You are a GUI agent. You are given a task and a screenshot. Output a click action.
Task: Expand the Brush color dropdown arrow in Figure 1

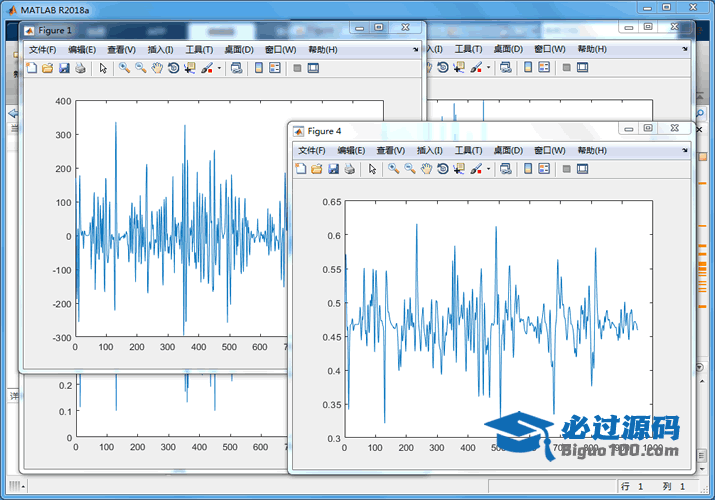[x=219, y=68]
